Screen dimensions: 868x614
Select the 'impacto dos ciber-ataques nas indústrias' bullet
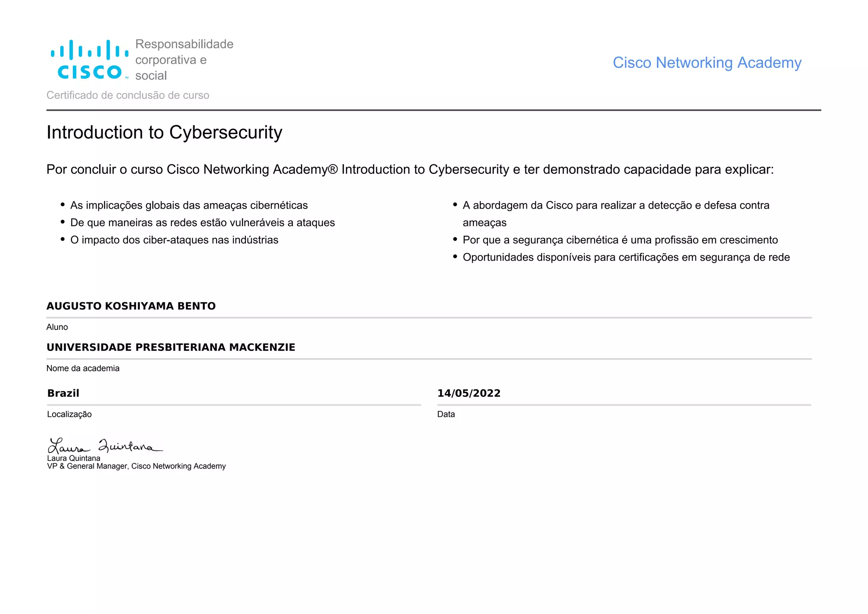point(174,240)
